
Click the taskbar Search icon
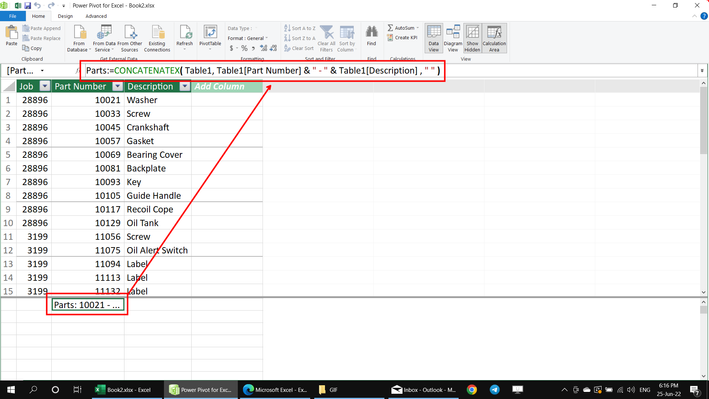pyautogui.click(x=33, y=390)
